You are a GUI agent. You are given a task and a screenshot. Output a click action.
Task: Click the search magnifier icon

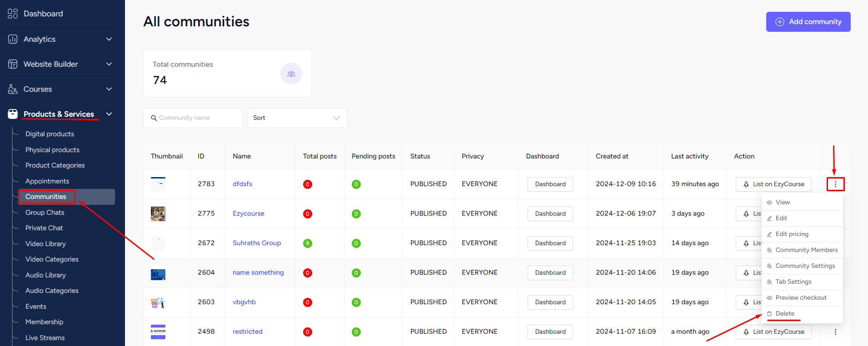click(x=154, y=118)
